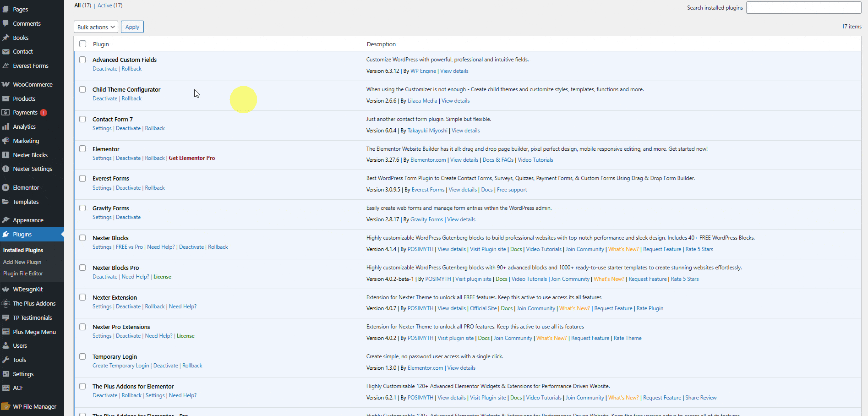
Task: Click the Plugins plug icon in sidebar
Action: (5, 235)
